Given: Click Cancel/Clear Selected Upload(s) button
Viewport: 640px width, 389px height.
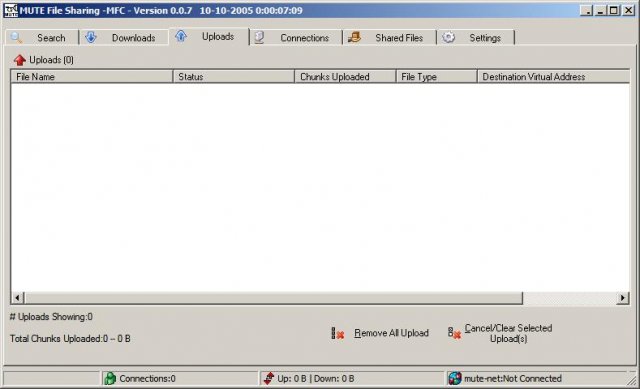Looking at the screenshot, I should coord(500,333).
